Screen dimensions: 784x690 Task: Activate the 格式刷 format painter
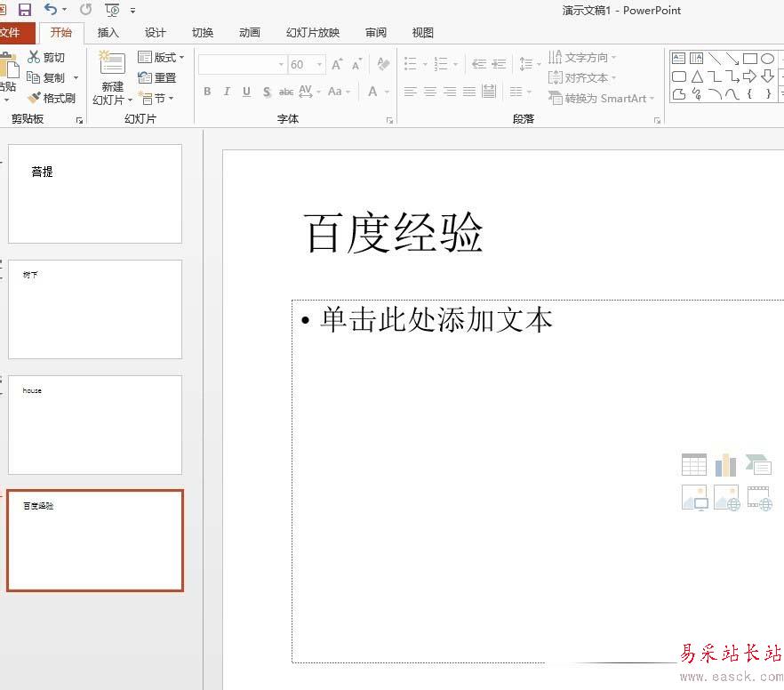52,98
